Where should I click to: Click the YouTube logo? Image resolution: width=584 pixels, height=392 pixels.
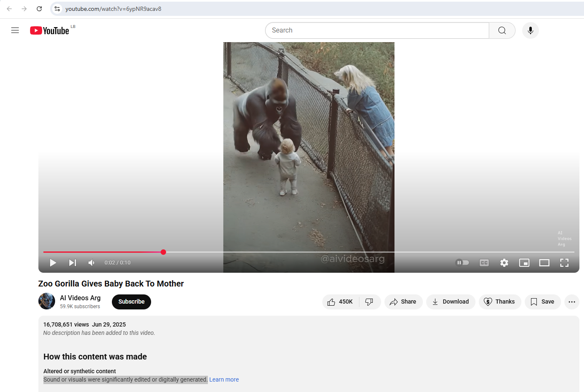point(49,30)
